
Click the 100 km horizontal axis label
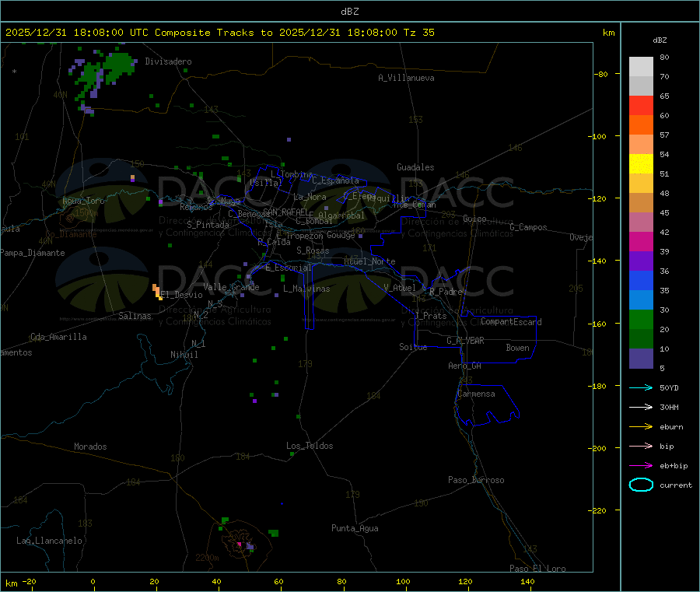pyautogui.click(x=403, y=581)
